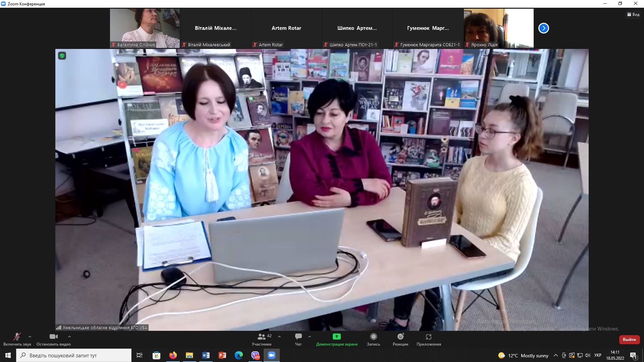644x362 pixels.
Task: Open the Reactions menu icon
Action: (x=400, y=337)
